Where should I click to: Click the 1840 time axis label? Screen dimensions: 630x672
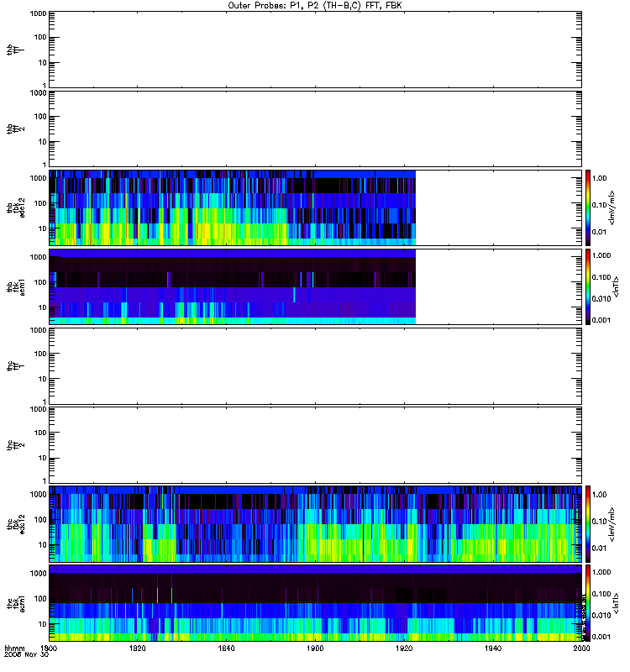click(226, 648)
